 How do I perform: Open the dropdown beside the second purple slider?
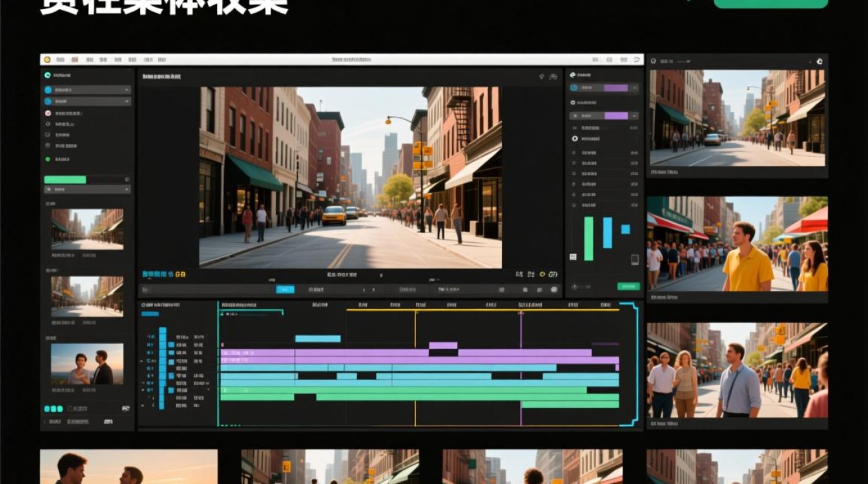click(634, 116)
